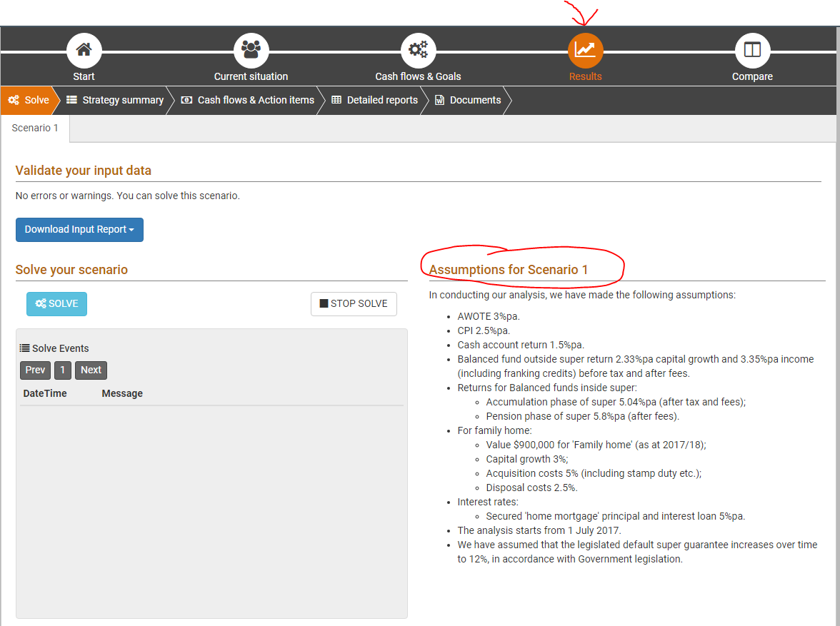Click the STOP SOLVE button
Image resolution: width=840 pixels, height=626 pixels.
pos(354,304)
